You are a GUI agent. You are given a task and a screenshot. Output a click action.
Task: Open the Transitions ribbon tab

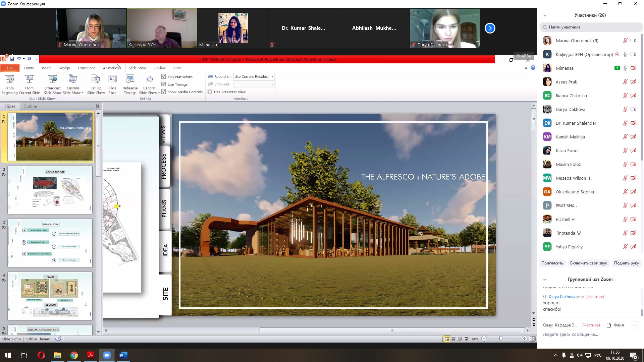click(x=86, y=68)
